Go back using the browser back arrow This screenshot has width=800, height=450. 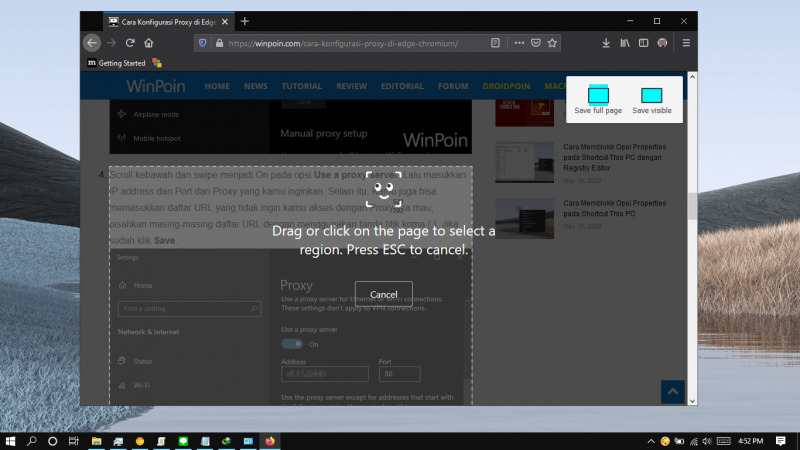point(92,43)
